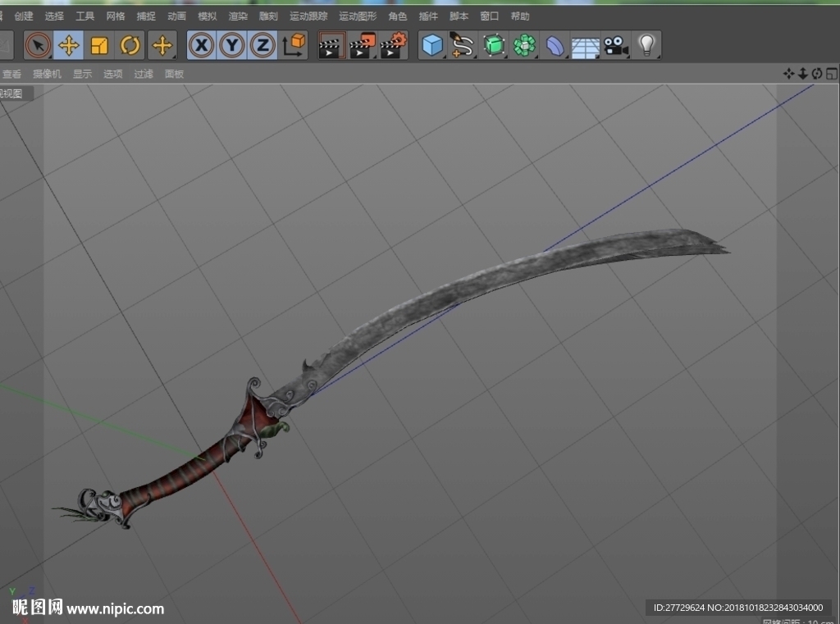Toggle Z axis lock

coord(262,45)
